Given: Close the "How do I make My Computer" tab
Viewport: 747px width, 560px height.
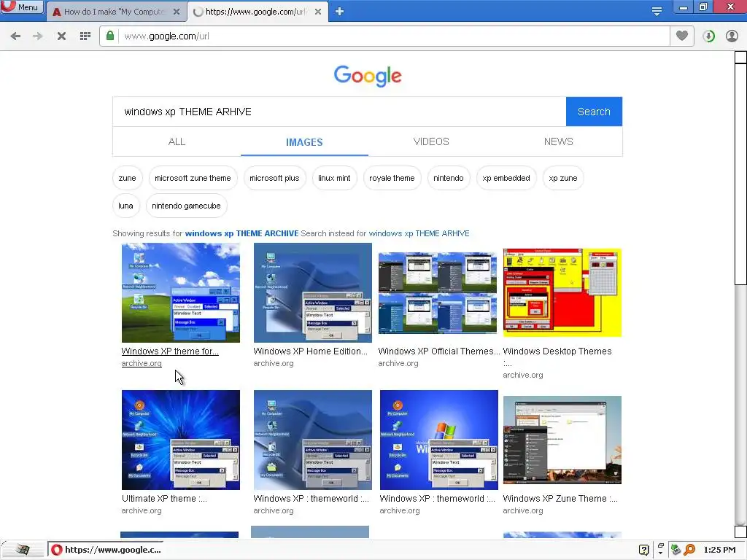Looking at the screenshot, I should point(177,12).
